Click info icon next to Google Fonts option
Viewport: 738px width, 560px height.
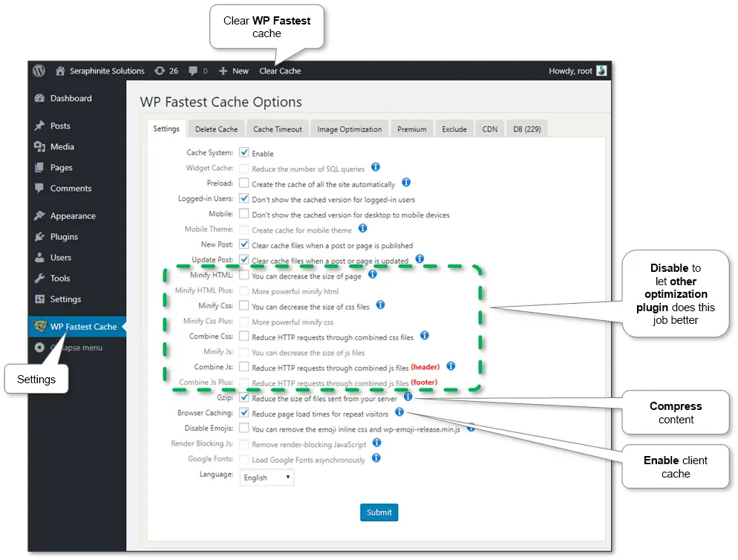coord(376,458)
